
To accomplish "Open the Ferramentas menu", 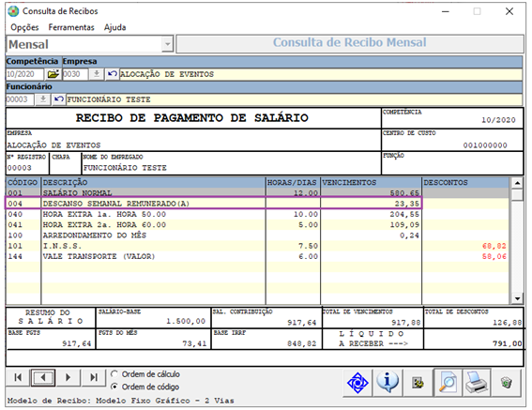I will [x=71, y=27].
